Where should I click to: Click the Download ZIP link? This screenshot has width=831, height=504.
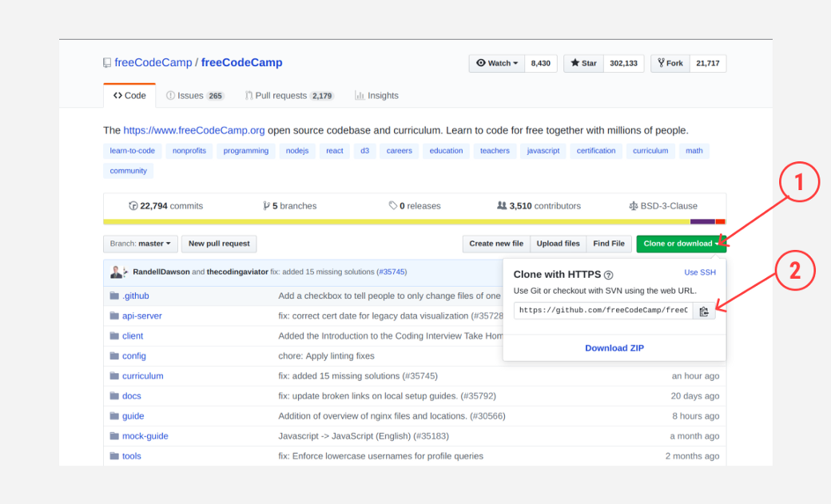614,347
